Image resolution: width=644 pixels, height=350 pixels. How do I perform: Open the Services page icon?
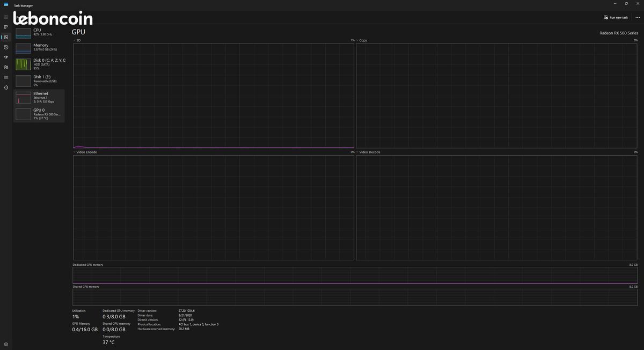coord(6,87)
